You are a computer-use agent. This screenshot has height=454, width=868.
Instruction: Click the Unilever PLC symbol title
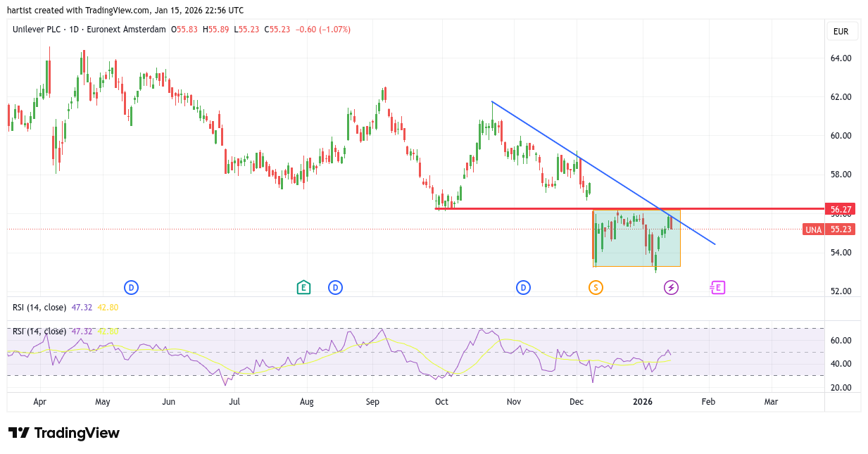[36, 30]
